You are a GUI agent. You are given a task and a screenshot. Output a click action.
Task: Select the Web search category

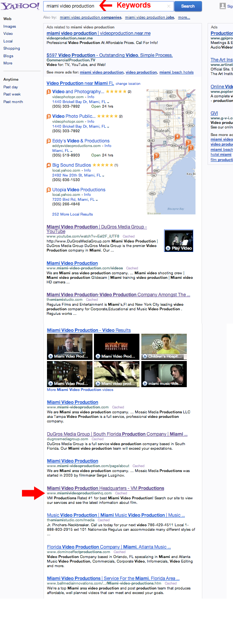pos(7,19)
